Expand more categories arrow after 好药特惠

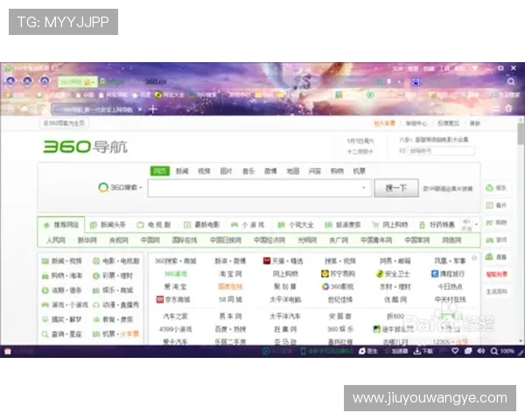477,224
